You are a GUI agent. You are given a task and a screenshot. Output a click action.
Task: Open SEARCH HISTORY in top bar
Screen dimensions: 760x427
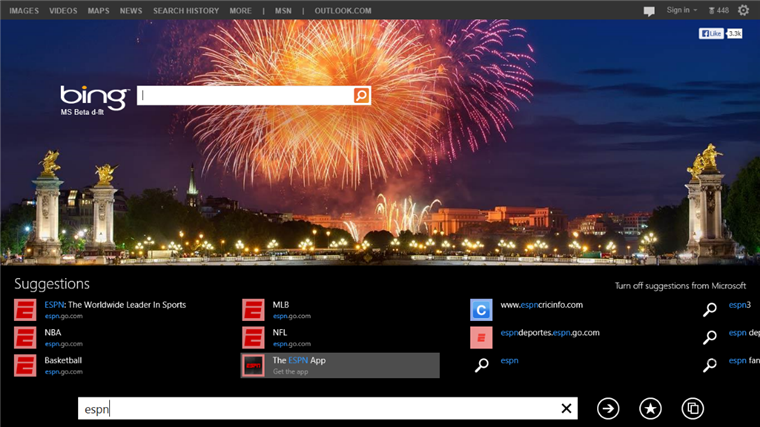click(186, 11)
